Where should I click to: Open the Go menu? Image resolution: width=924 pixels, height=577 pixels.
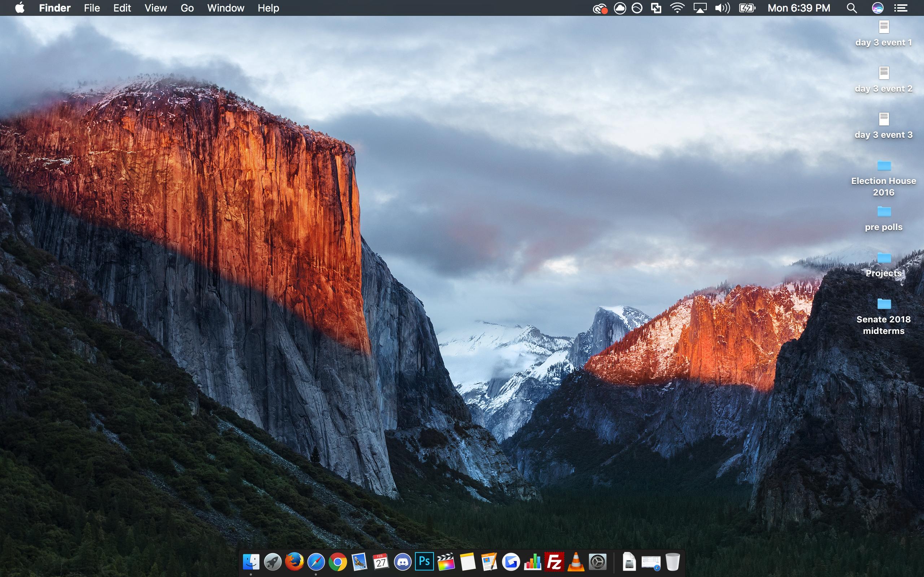[187, 8]
